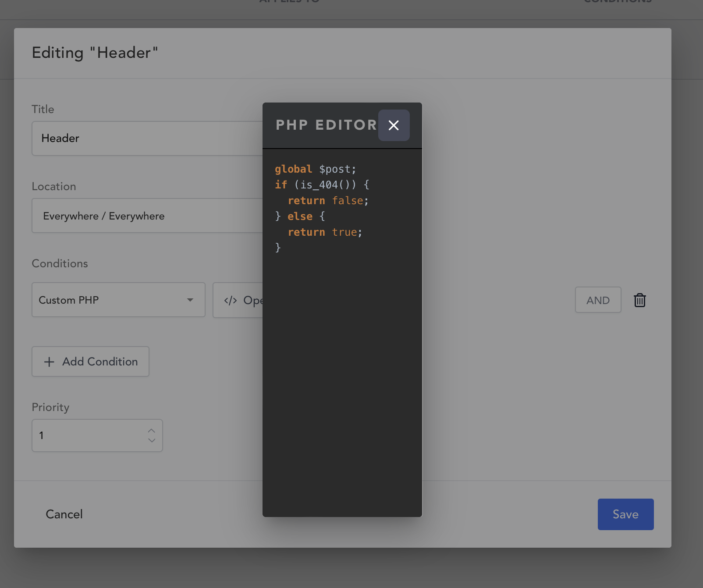Cancel editing the Header
Screen dimensions: 703x588
(x=64, y=514)
